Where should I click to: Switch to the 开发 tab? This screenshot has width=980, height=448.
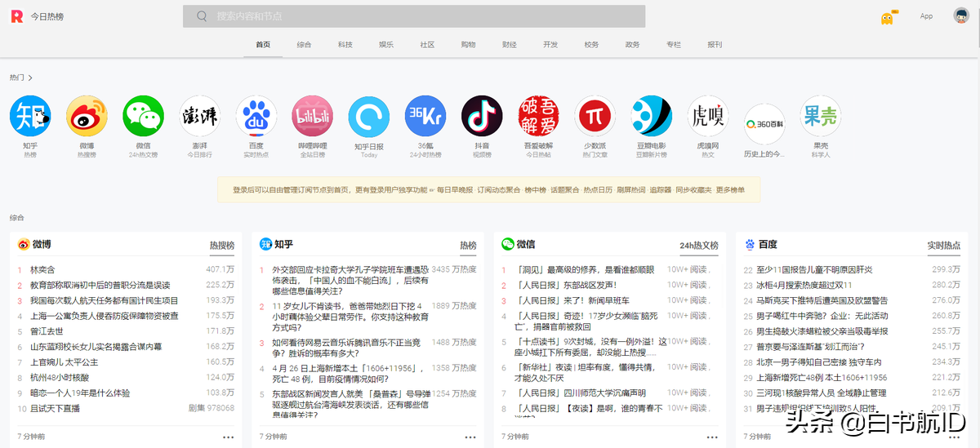(550, 45)
